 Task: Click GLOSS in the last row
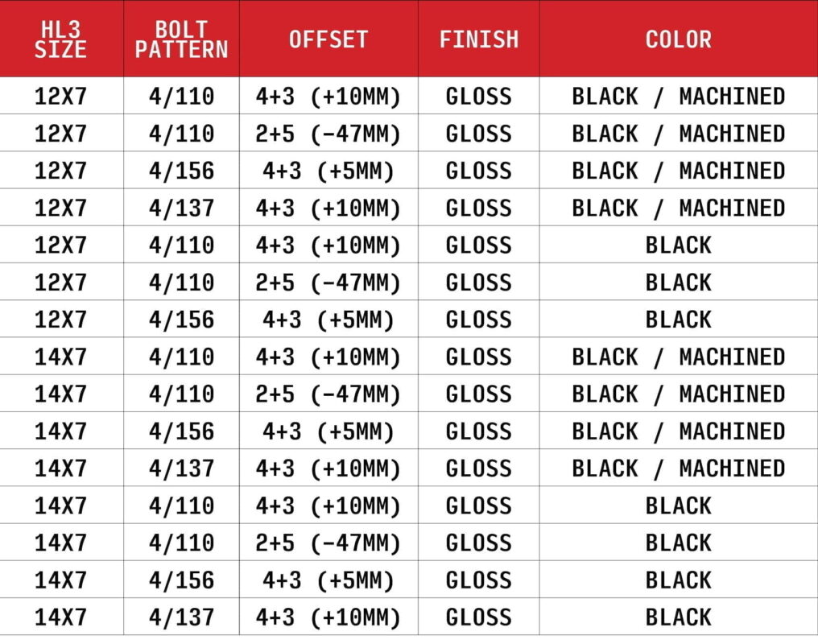click(x=479, y=617)
